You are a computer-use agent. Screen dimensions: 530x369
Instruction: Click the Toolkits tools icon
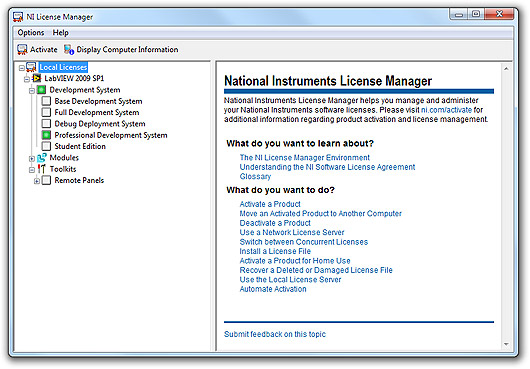pyautogui.click(x=42, y=169)
